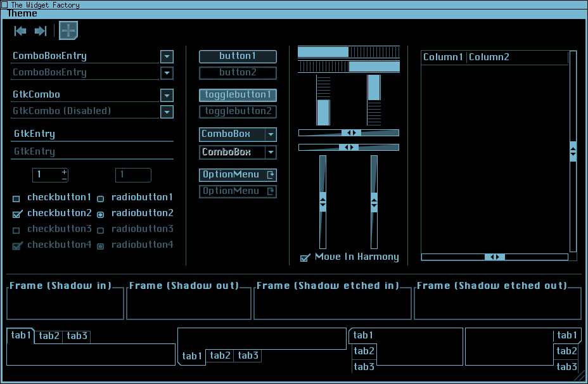Select tab2 in bottom-tabbed notebook
The image size is (588, 384).
click(x=220, y=355)
